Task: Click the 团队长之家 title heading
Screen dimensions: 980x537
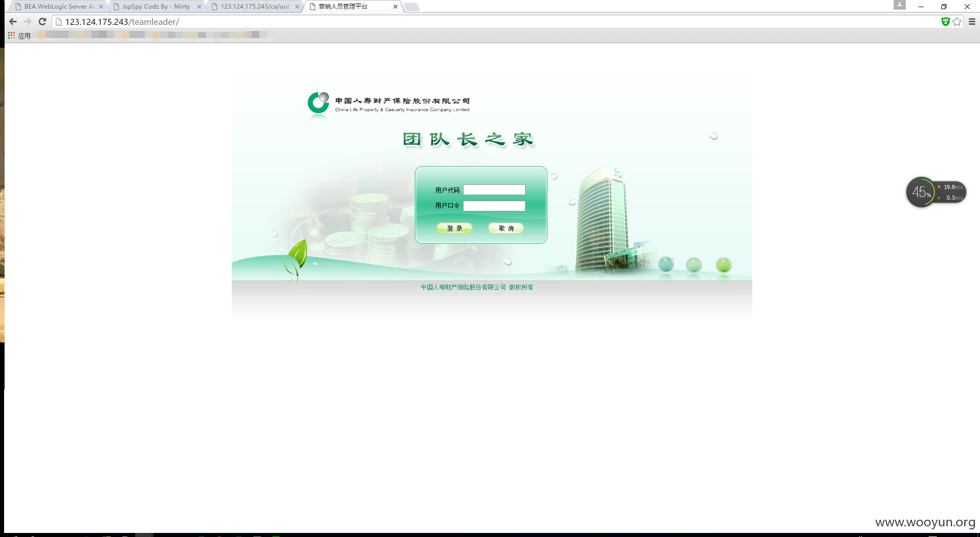Action: pos(468,139)
